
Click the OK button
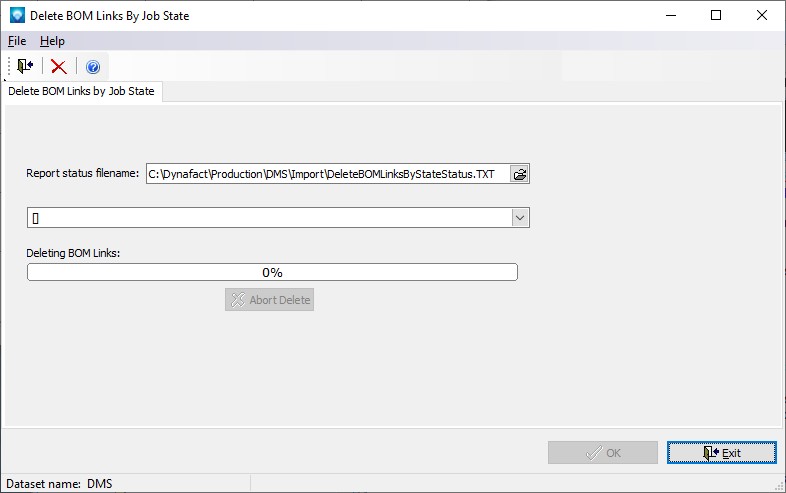pyautogui.click(x=602, y=453)
